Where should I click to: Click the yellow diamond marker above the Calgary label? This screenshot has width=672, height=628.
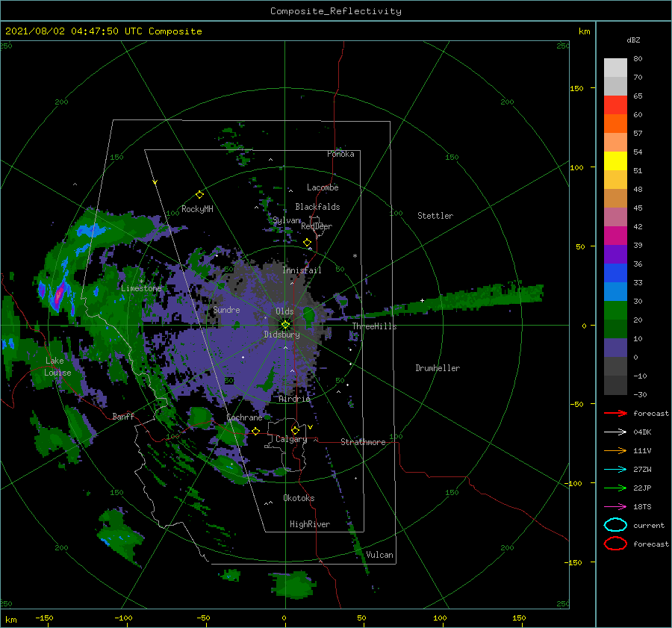(295, 430)
